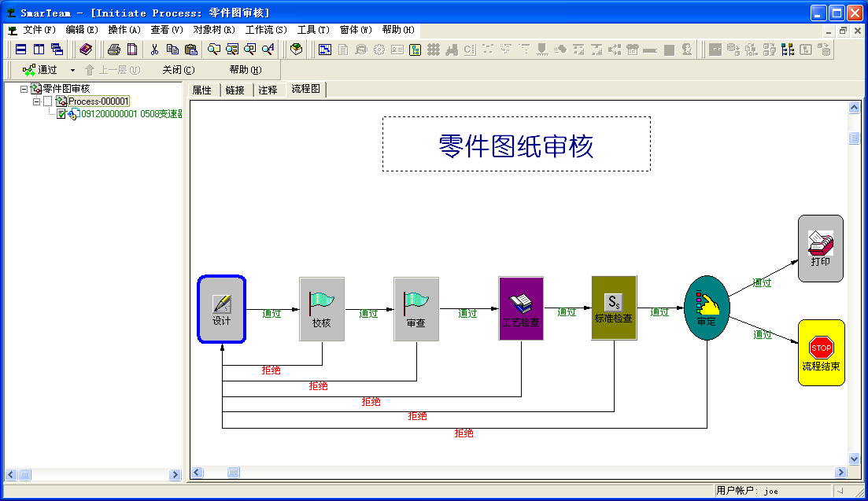Click the printer icon in toolbar

pos(114,50)
